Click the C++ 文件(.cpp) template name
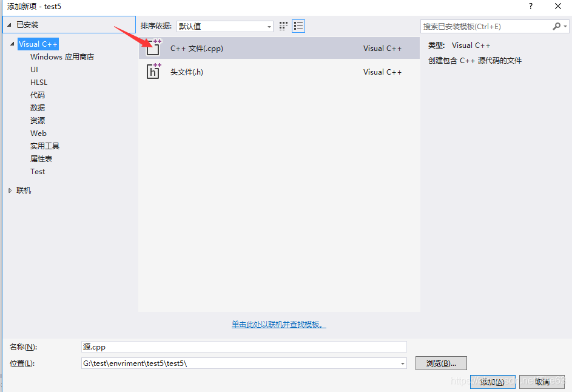This screenshot has width=572, height=392. click(x=197, y=48)
